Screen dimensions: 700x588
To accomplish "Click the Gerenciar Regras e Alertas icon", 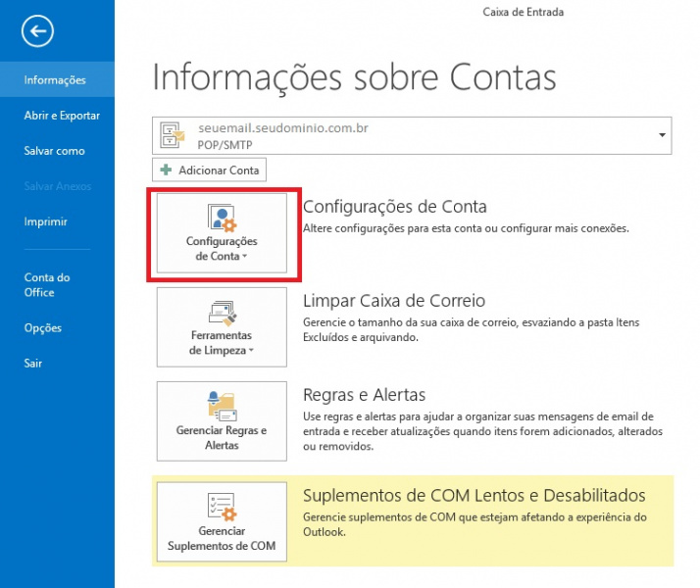I will (x=222, y=405).
